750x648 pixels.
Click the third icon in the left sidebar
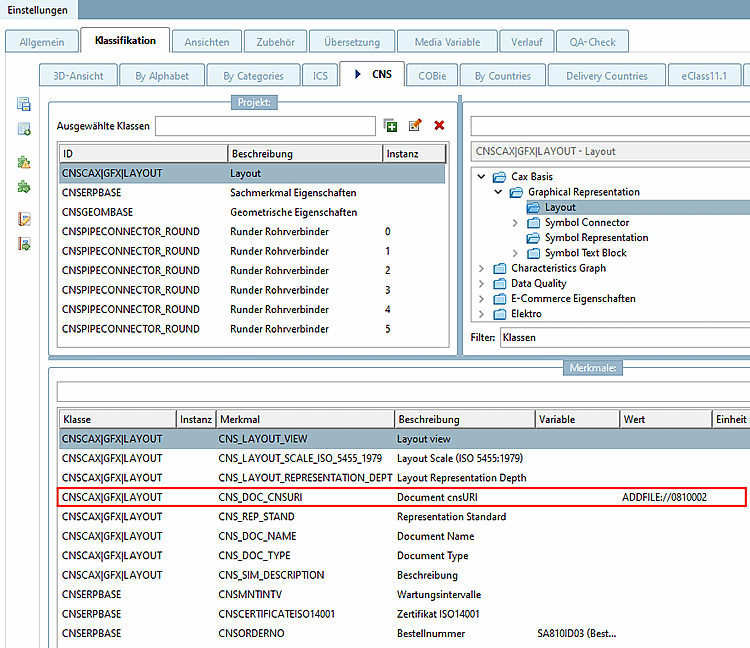24,162
